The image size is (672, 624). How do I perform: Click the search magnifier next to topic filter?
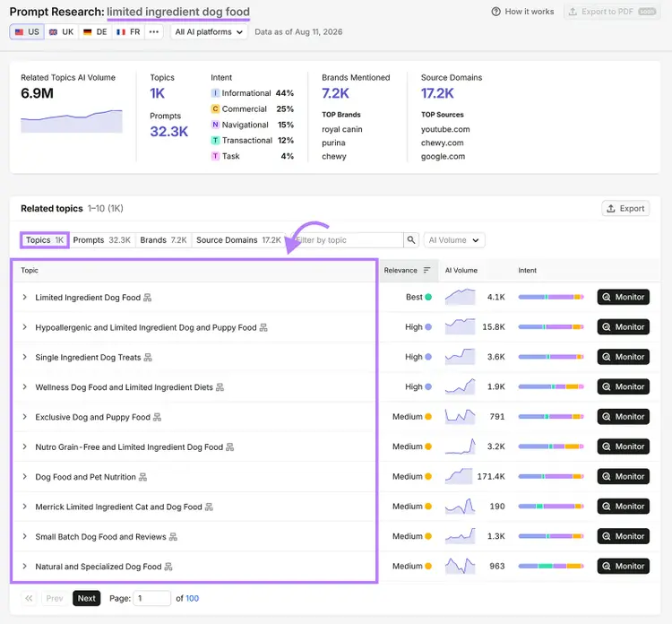click(410, 240)
